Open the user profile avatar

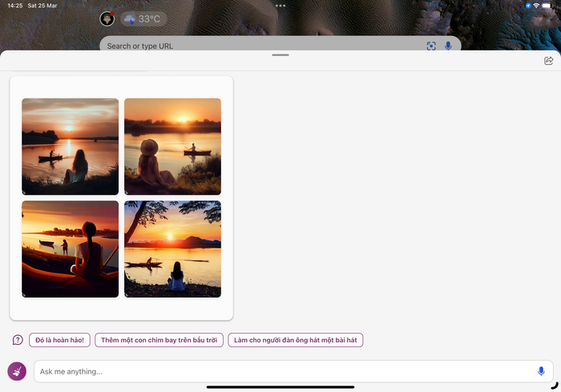[x=107, y=18]
